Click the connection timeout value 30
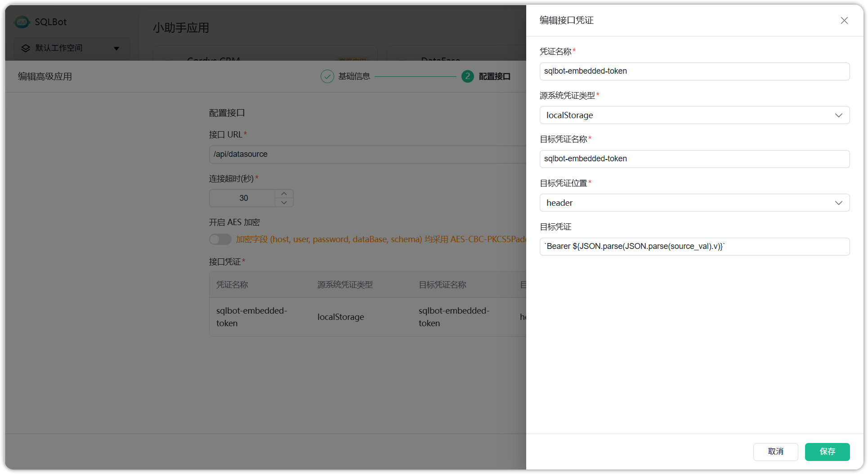The height and width of the screenshot is (474, 868). tap(243, 198)
